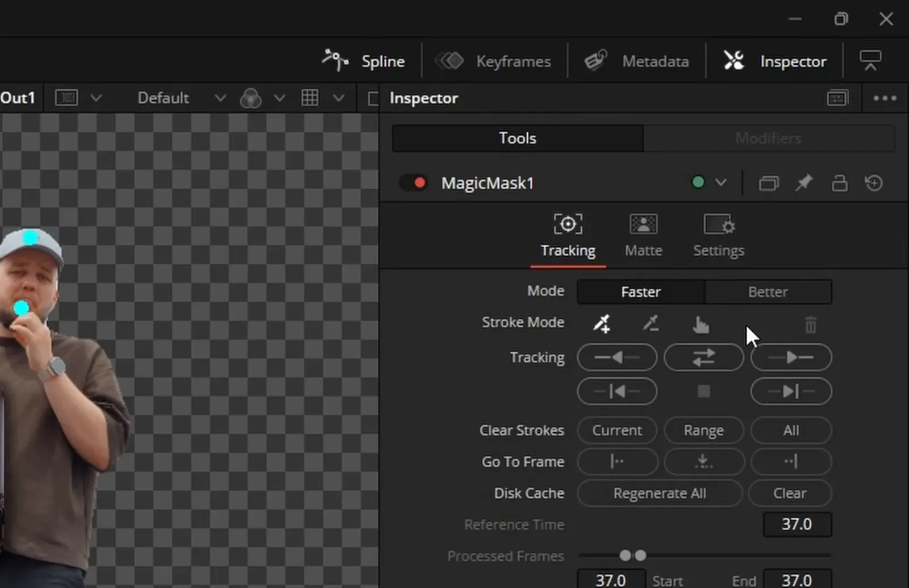
Task: Pin the MagicMask1 tool
Action: point(804,183)
